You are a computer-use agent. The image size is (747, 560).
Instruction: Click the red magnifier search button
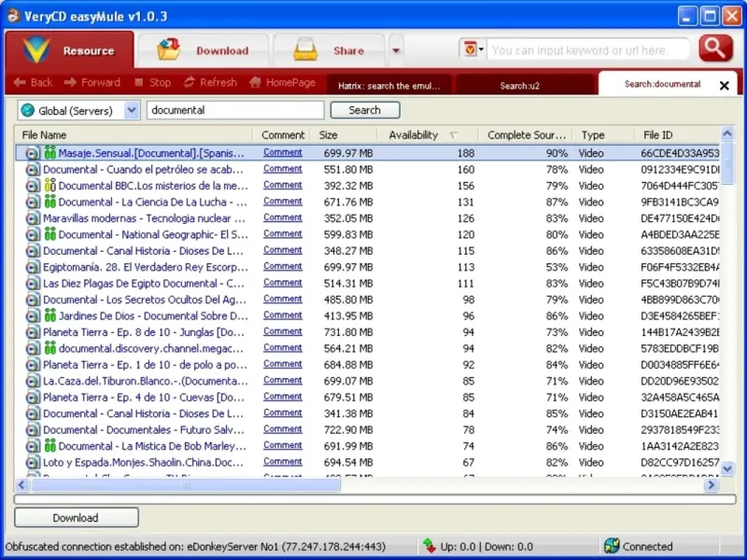click(715, 49)
